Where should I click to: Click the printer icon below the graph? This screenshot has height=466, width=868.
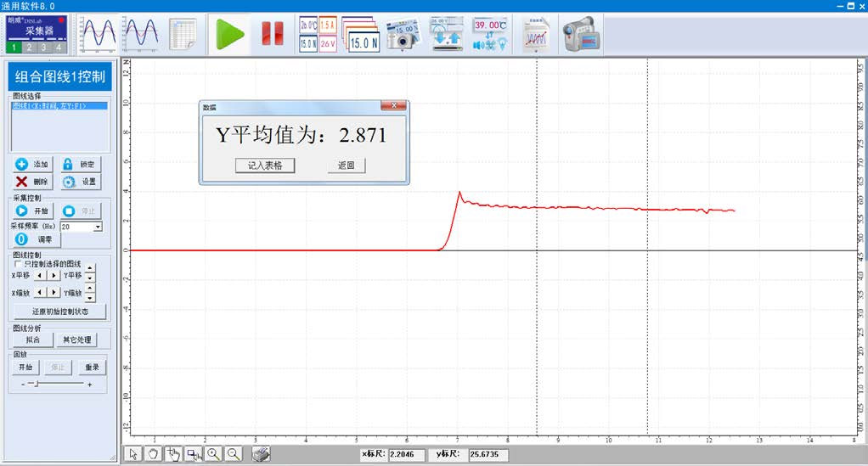[262, 454]
